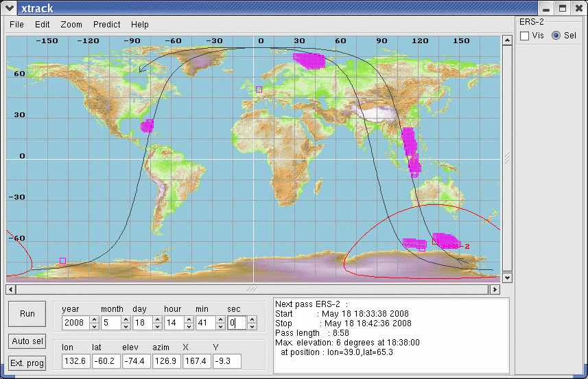The height and width of the screenshot is (379, 588).
Task: Click the red ERS-2 satellite marker
Action: tap(435, 241)
